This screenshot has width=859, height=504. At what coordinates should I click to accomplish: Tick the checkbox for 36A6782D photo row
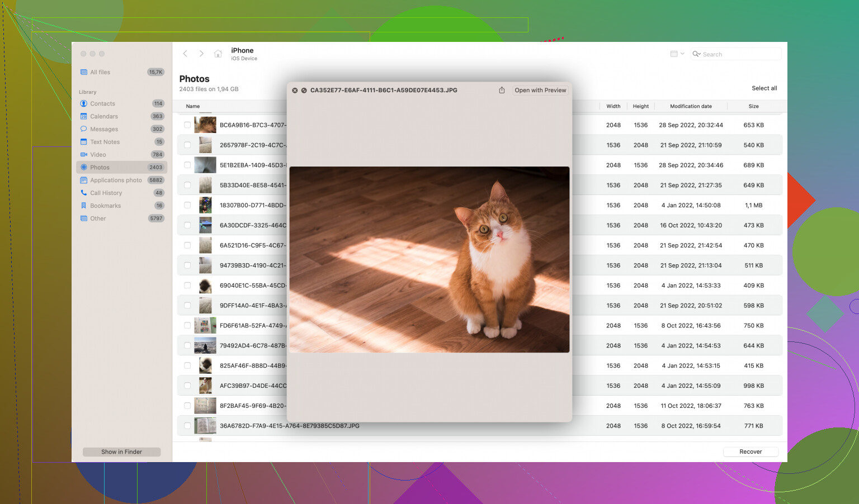click(x=187, y=426)
